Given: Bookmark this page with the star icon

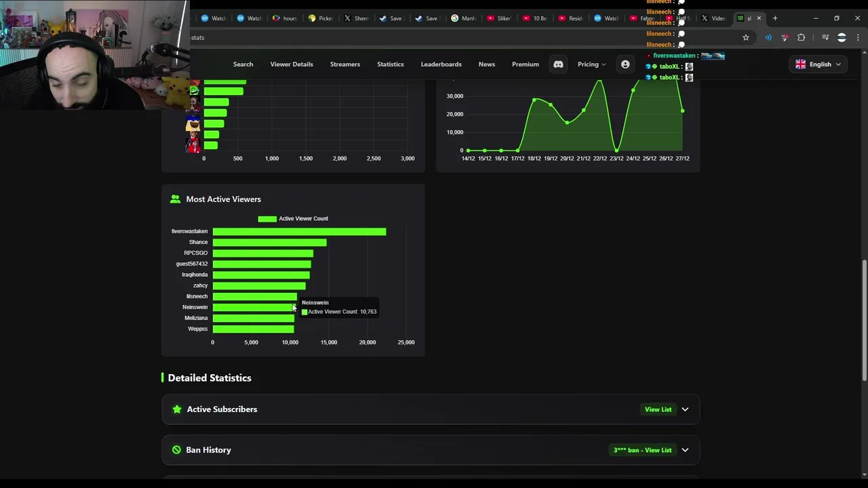Looking at the screenshot, I should coord(746,37).
